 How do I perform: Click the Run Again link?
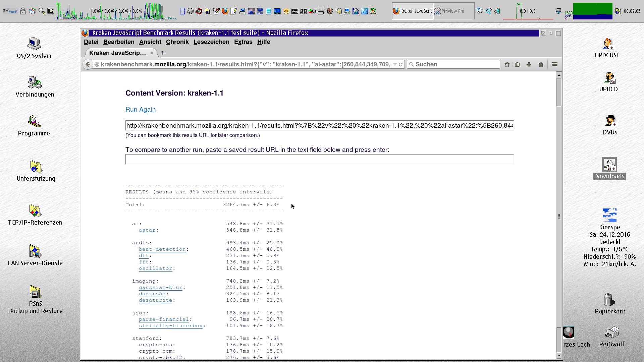point(141,110)
